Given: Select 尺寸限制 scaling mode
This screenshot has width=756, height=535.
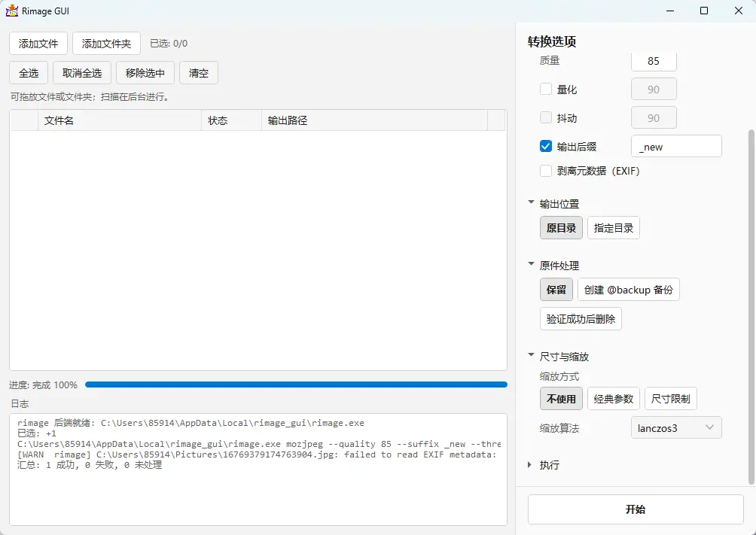Looking at the screenshot, I should [671, 399].
